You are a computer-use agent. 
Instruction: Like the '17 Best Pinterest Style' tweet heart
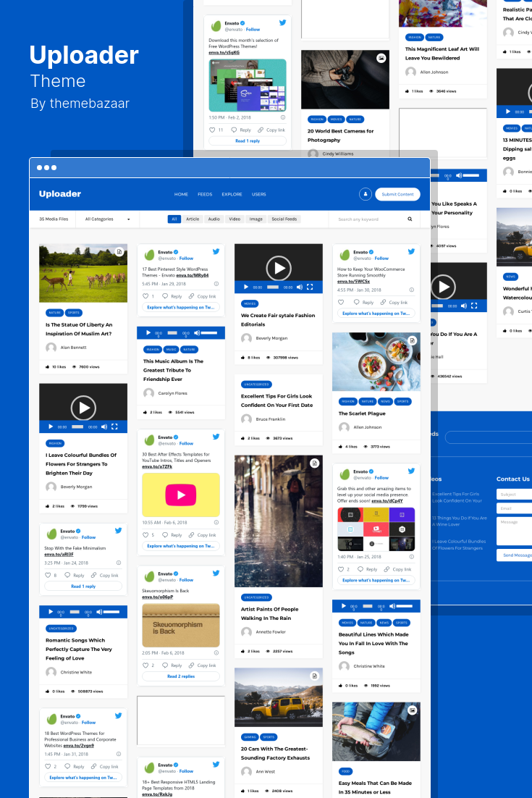145,296
